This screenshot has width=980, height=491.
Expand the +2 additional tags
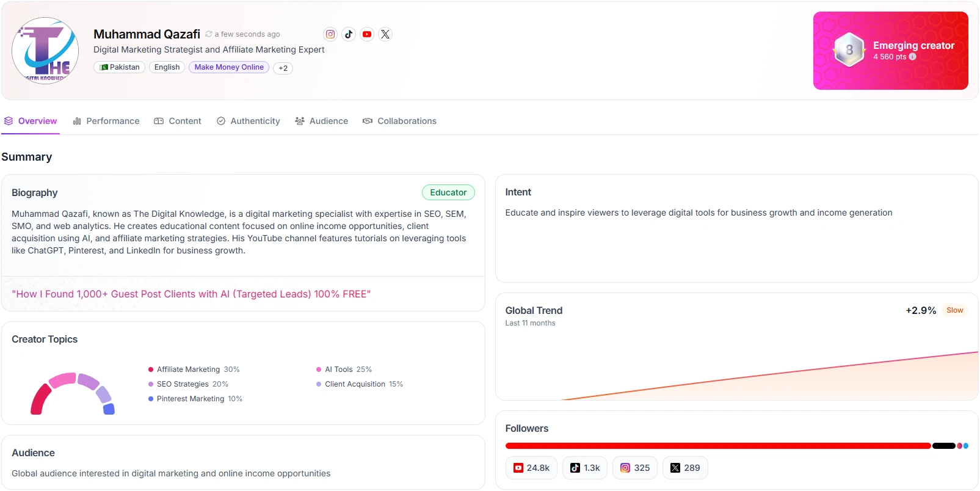pos(283,68)
